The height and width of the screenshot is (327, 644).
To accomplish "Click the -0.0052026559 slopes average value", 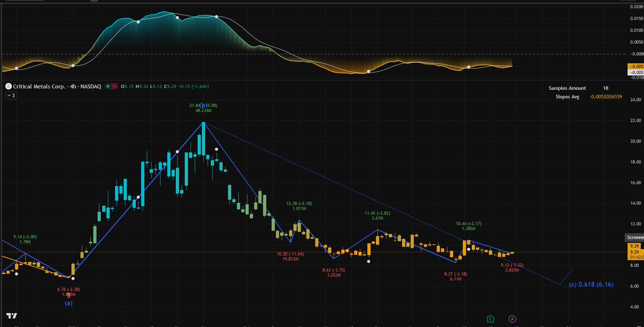I will [x=605, y=97].
